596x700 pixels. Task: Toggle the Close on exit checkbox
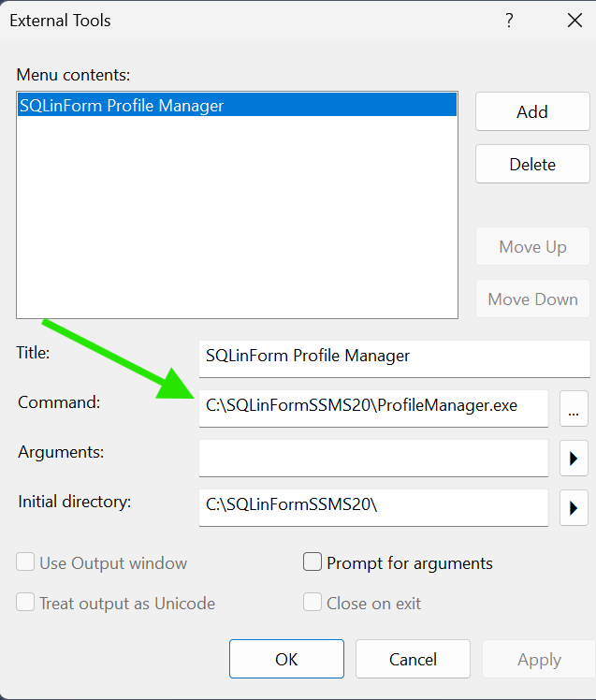(313, 603)
